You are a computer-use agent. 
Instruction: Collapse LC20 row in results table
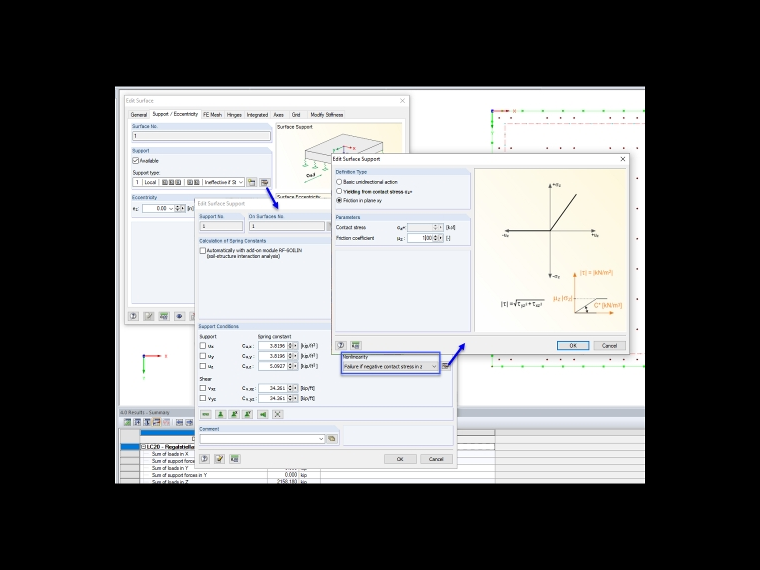click(x=143, y=446)
